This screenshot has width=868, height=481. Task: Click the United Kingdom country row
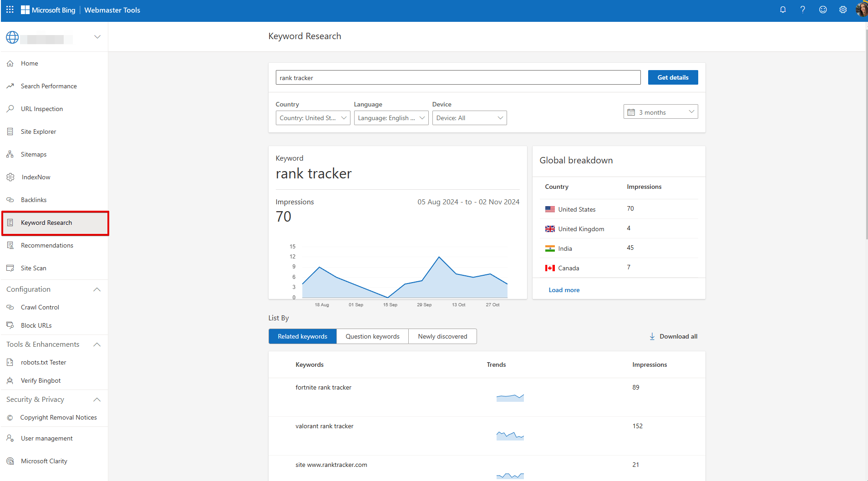pos(619,228)
